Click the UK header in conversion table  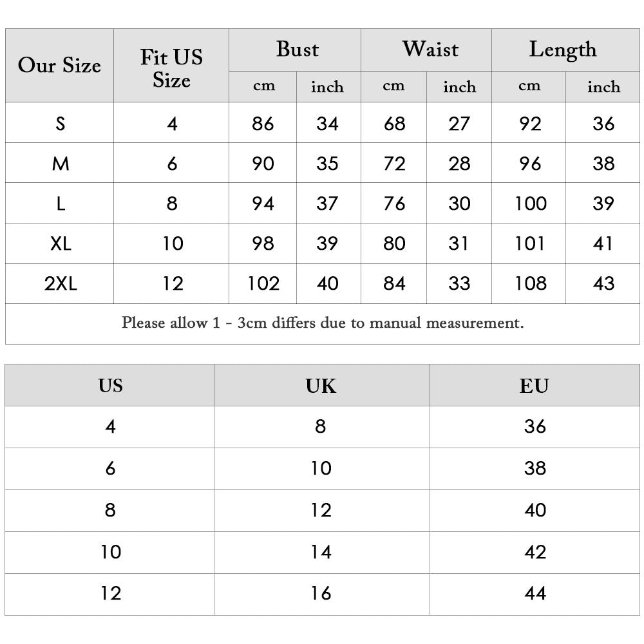point(321,386)
